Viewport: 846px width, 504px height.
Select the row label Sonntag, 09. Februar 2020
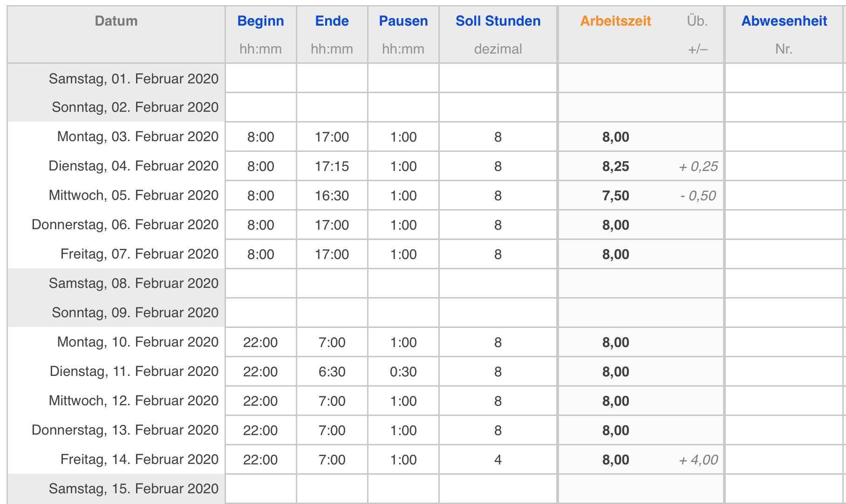click(135, 313)
